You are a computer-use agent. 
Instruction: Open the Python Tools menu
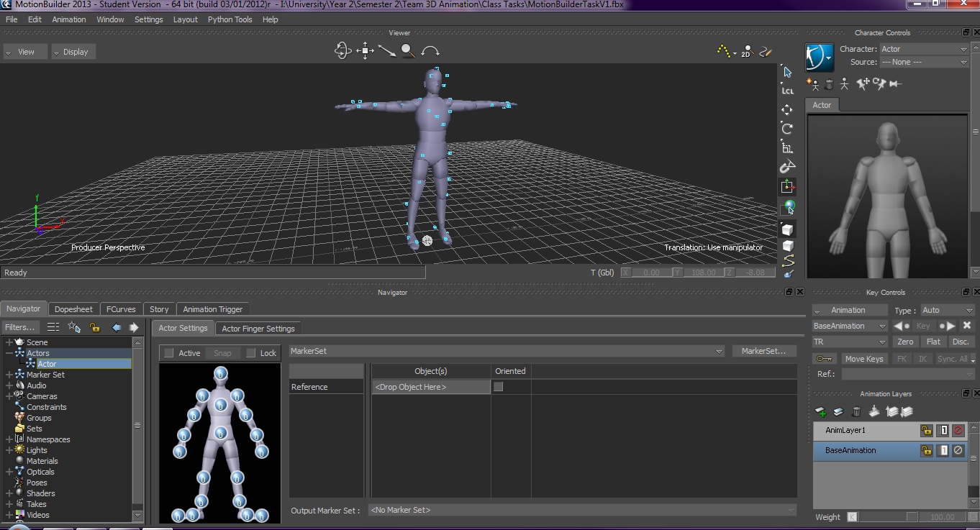click(230, 19)
